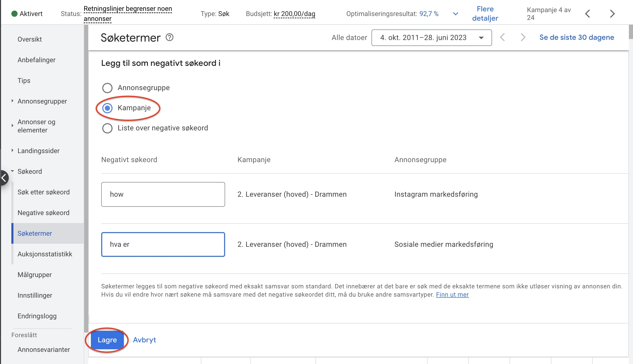Open Auksjonsstatistikk in sidebar
The image size is (633, 364).
[x=45, y=254]
